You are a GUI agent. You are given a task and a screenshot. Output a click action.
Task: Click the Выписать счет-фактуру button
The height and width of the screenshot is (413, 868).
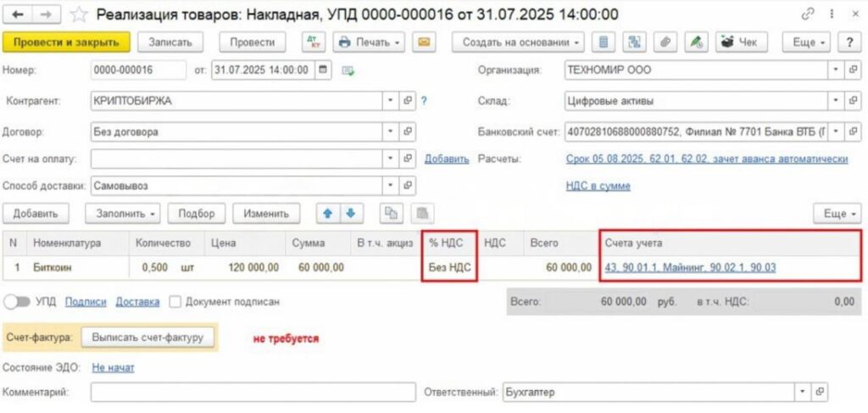click(148, 338)
